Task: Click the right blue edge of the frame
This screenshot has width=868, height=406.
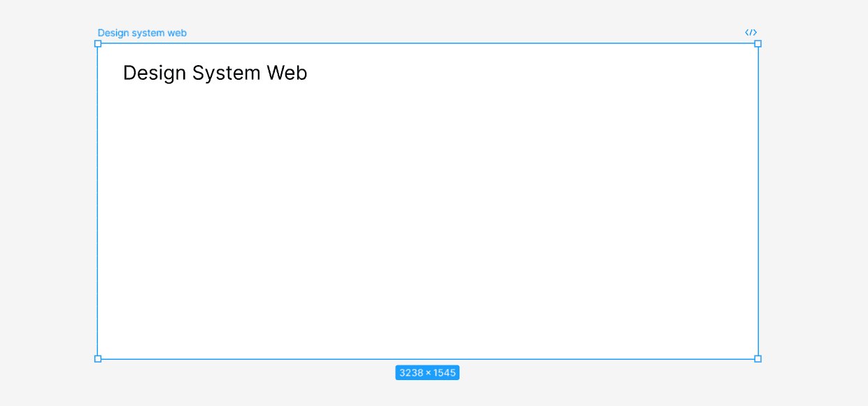Action: [757, 201]
